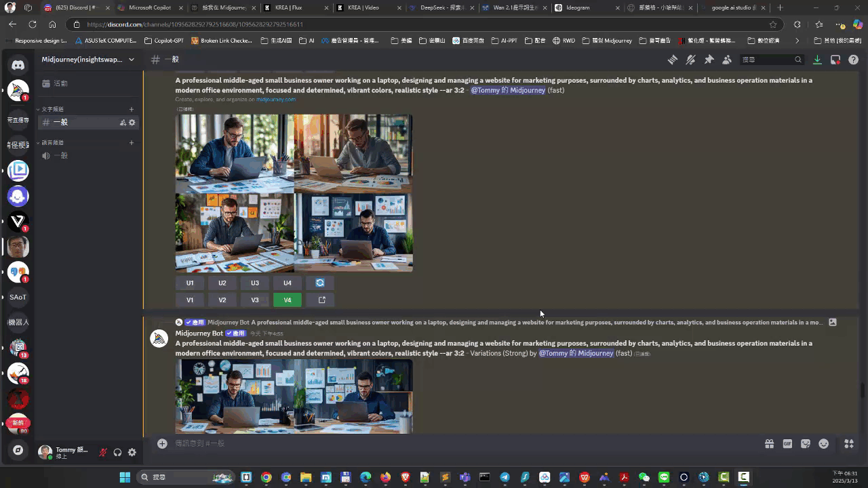Open the GIF picker in message bar
This screenshot has height=488, width=868.
pyautogui.click(x=787, y=444)
